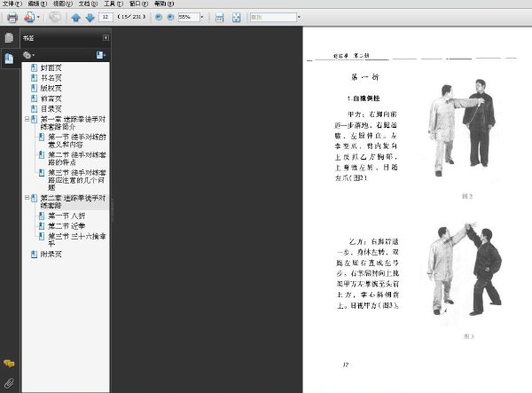
Task: Open the 第二章 迷踪拳徒手对练套路 bookmark
Action: (x=73, y=201)
